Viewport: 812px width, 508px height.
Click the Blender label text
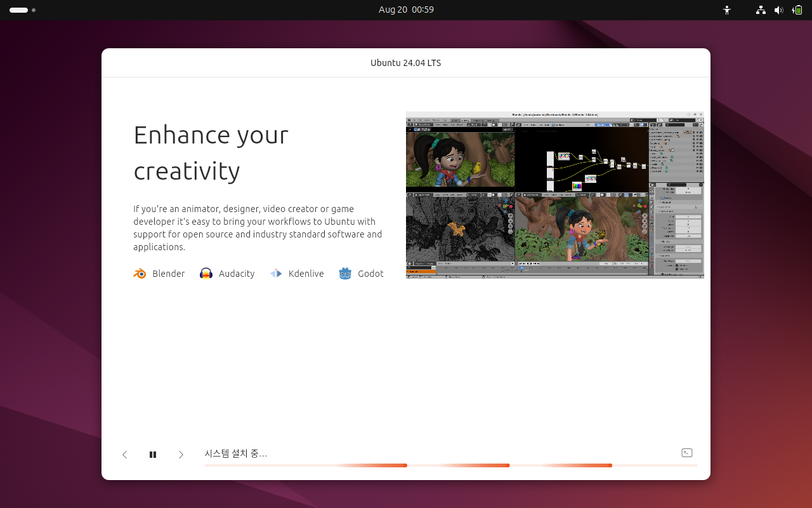point(168,274)
